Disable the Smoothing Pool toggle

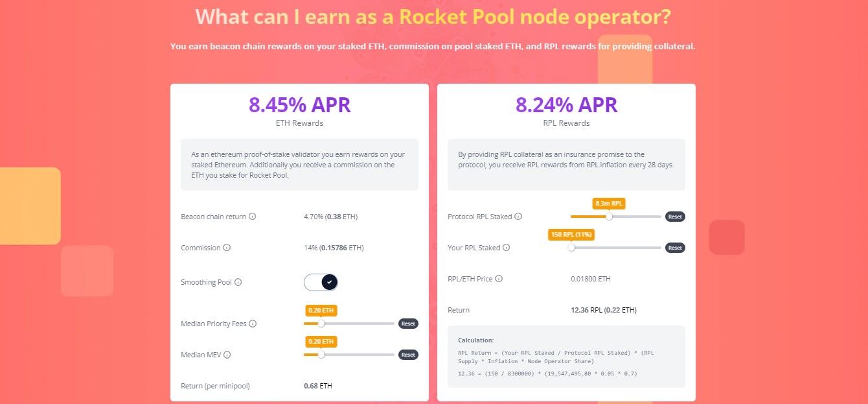[x=321, y=282]
